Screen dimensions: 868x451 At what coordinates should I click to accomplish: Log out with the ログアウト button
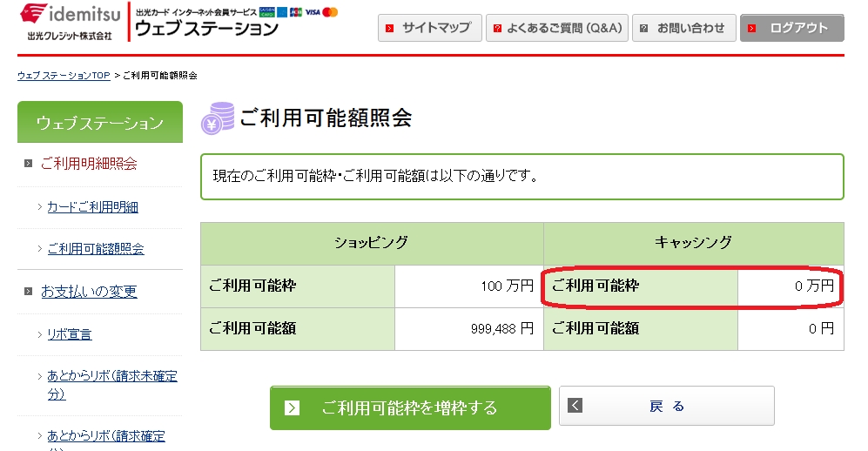(x=791, y=28)
